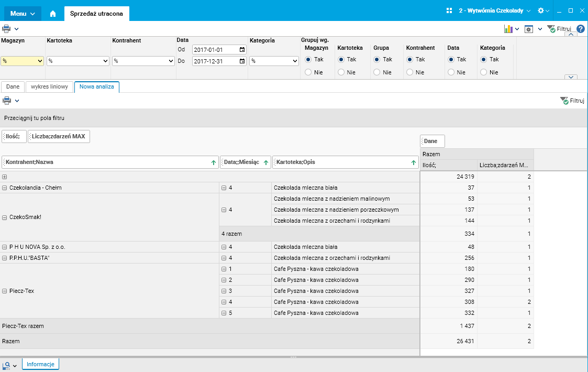Switch to the wykres liniowy tab
588x372 pixels.
(49, 87)
